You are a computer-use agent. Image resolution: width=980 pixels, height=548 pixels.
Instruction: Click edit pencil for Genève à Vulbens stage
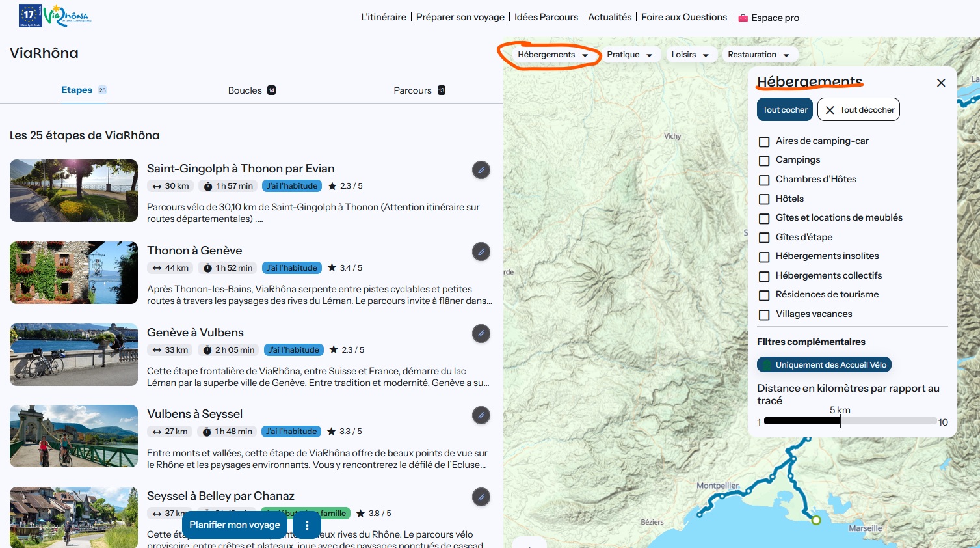(x=481, y=334)
